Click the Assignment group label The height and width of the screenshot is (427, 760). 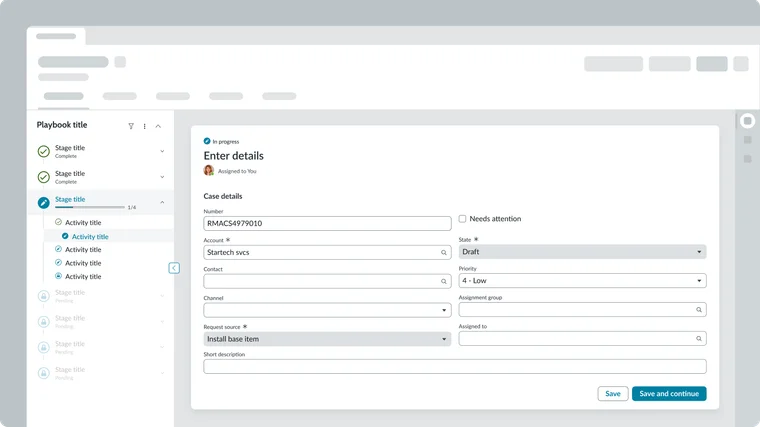coord(480,298)
